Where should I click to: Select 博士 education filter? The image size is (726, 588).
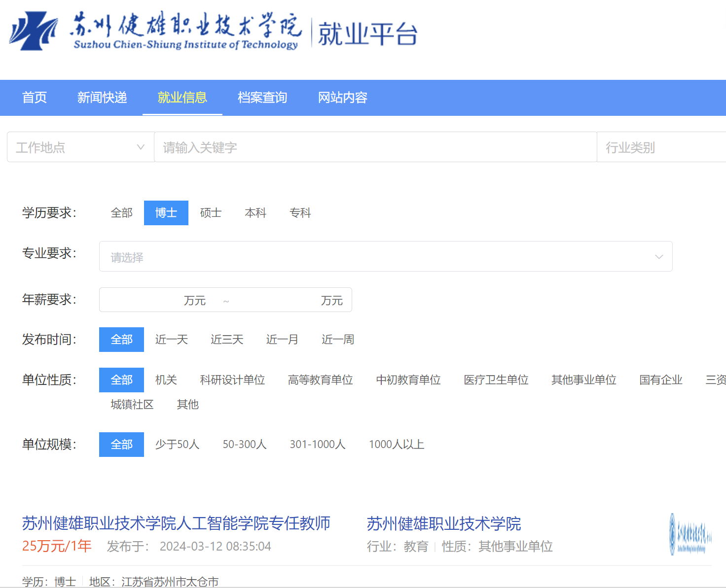tap(166, 213)
